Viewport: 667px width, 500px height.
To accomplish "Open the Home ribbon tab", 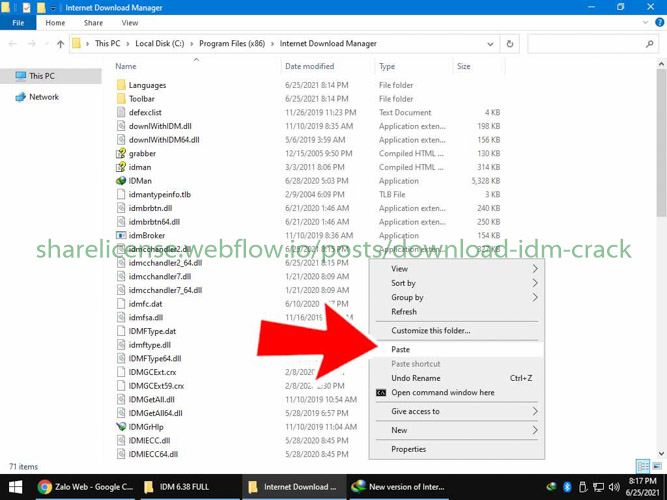I will coord(55,23).
